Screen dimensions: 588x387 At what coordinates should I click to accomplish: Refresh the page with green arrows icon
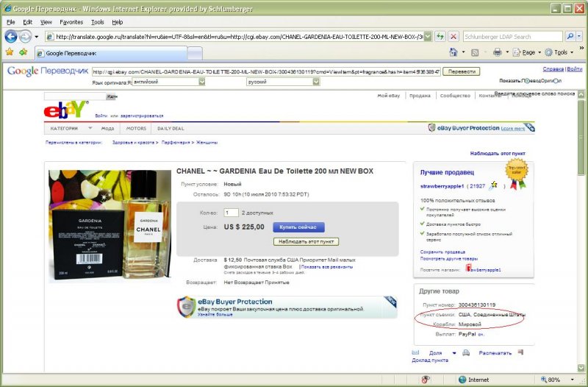440,36
